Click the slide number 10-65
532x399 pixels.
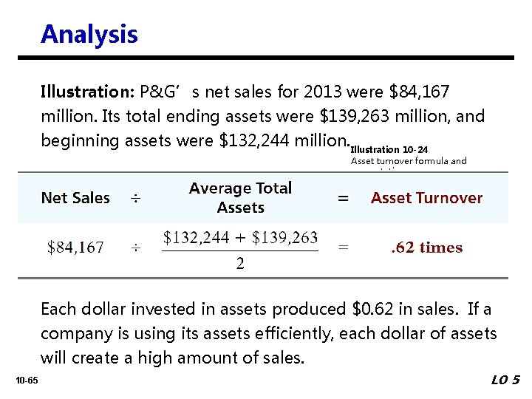pos(27,380)
